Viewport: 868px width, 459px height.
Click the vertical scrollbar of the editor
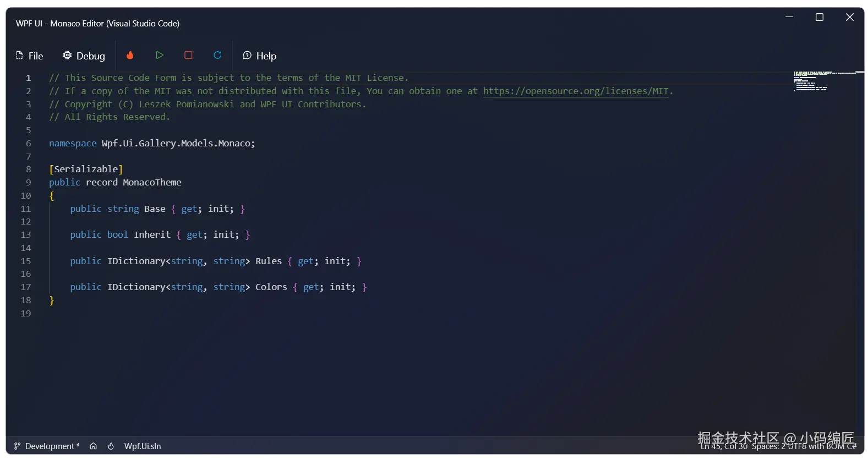point(860,253)
